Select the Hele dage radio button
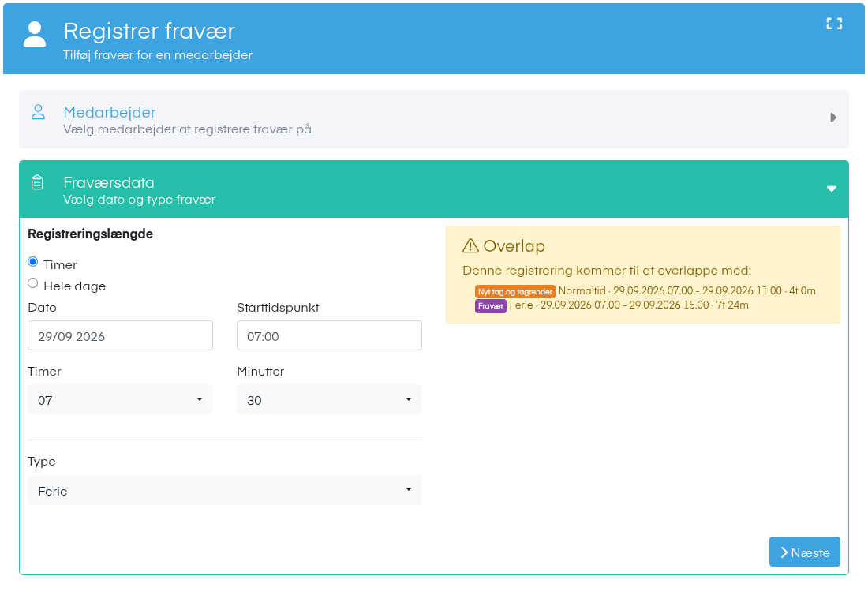Viewport: 868px width, 606px height. pos(32,283)
